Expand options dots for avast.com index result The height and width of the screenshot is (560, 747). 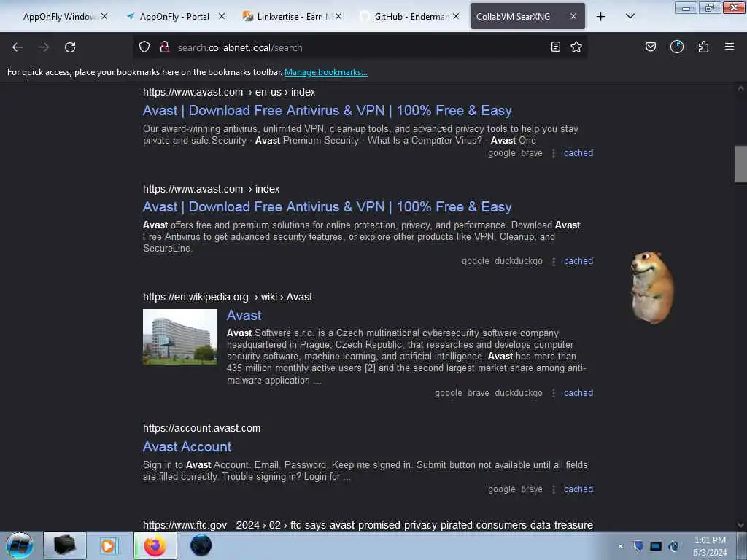[554, 262]
